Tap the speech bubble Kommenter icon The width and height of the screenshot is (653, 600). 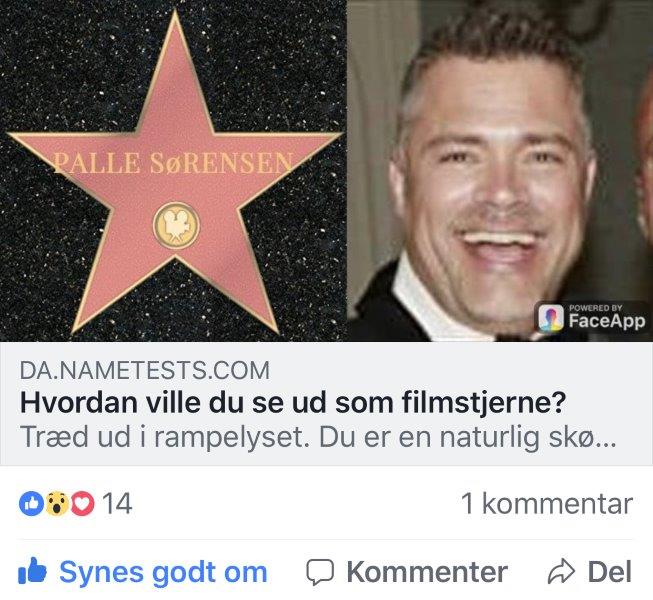pyautogui.click(x=320, y=572)
